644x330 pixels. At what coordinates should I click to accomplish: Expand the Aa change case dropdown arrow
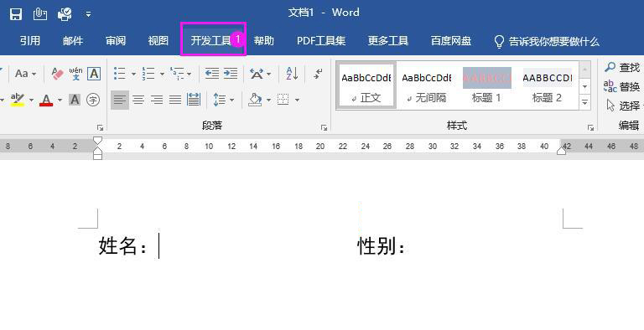[34, 75]
